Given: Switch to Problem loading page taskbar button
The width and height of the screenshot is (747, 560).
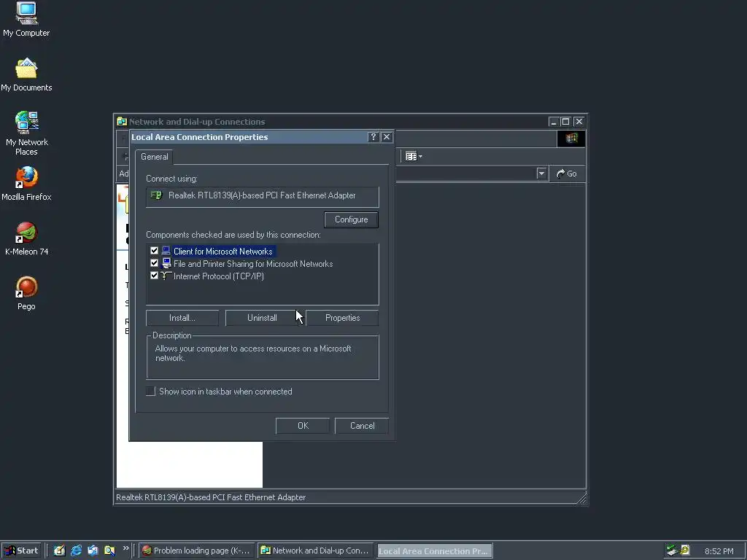Looking at the screenshot, I should (x=196, y=551).
